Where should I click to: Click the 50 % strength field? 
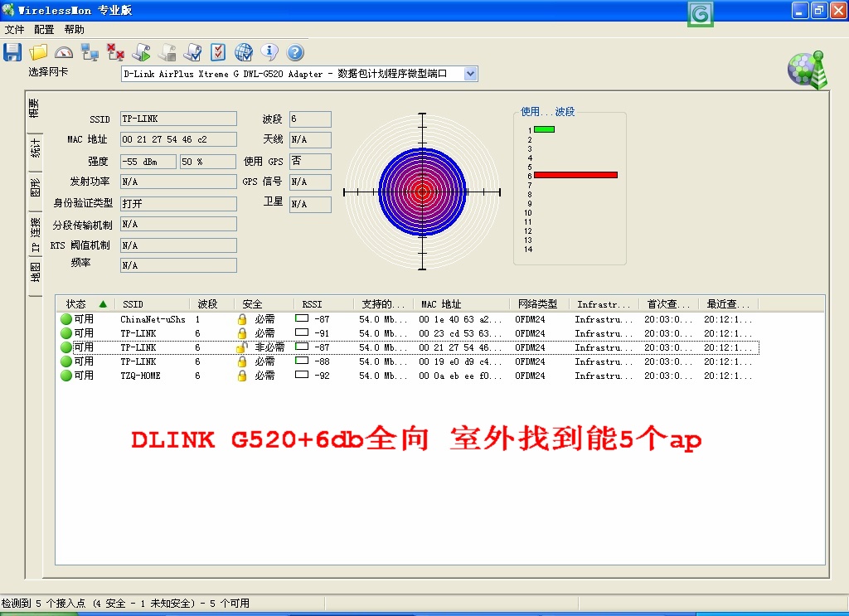click(208, 162)
